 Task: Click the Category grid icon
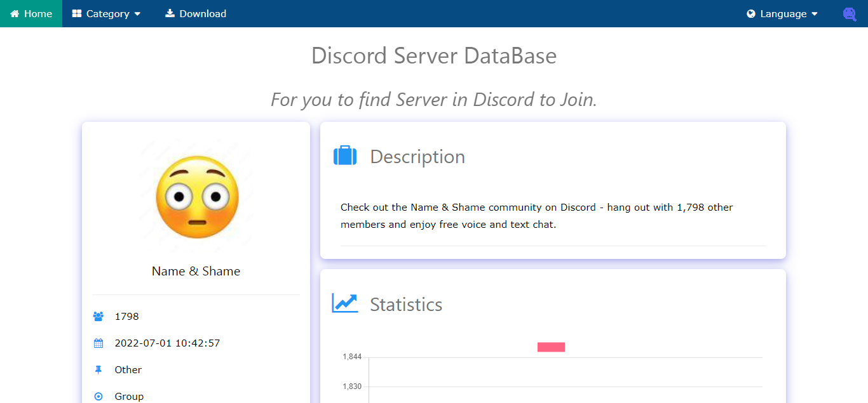(77, 14)
